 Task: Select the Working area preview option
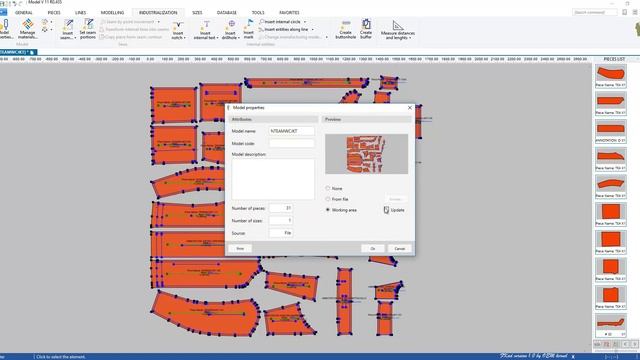pyautogui.click(x=328, y=210)
